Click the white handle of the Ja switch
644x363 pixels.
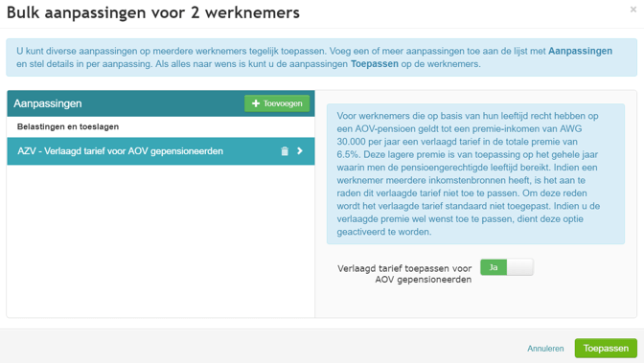click(520, 267)
